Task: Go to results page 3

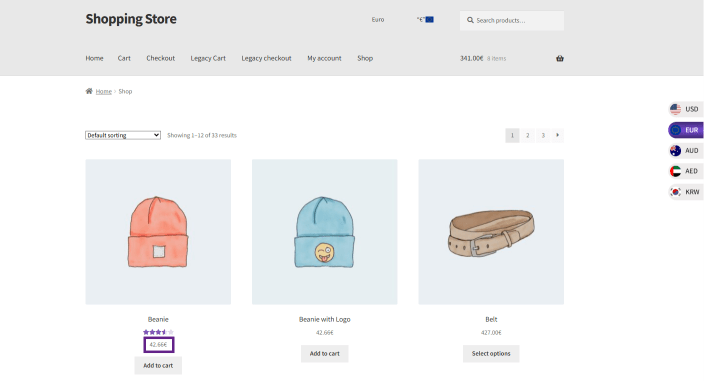Action: (543, 136)
